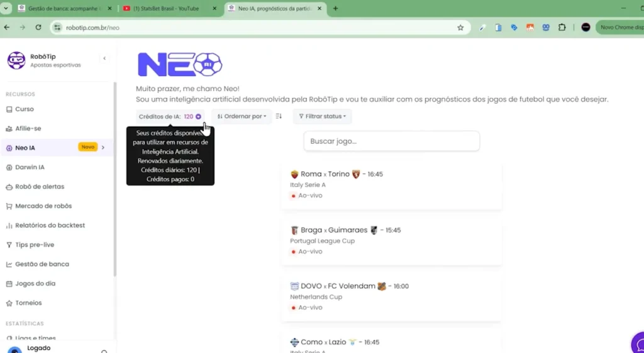Collapse the sidebar with the chevron button
644x353 pixels.
click(x=104, y=58)
